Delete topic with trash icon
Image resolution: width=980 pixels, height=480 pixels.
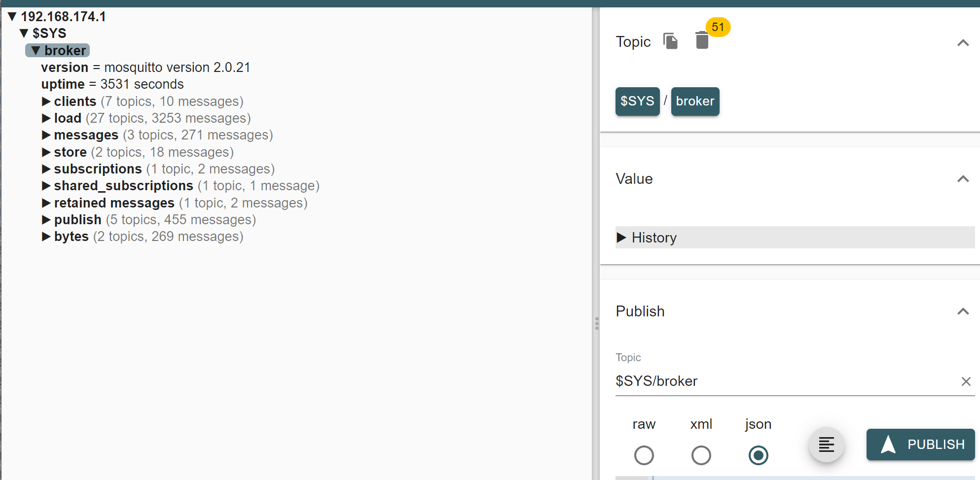[x=702, y=41]
